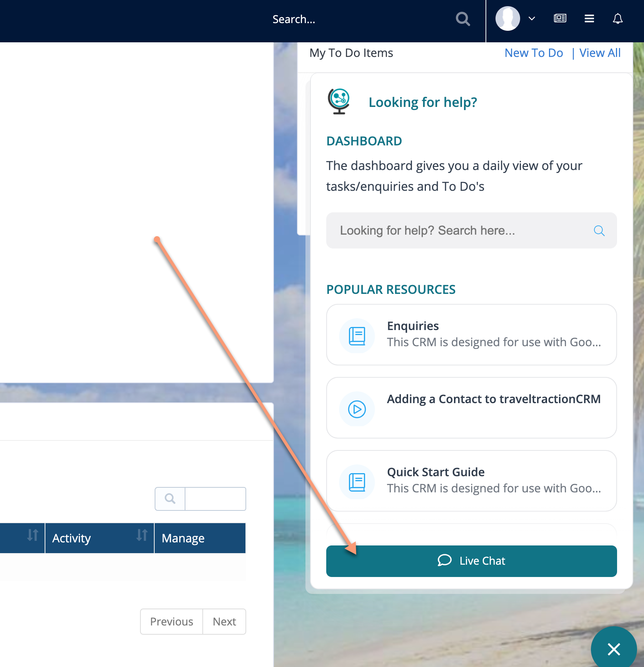The height and width of the screenshot is (667, 644).
Task: Click the globe logo in help panel
Action: pyautogui.click(x=339, y=101)
